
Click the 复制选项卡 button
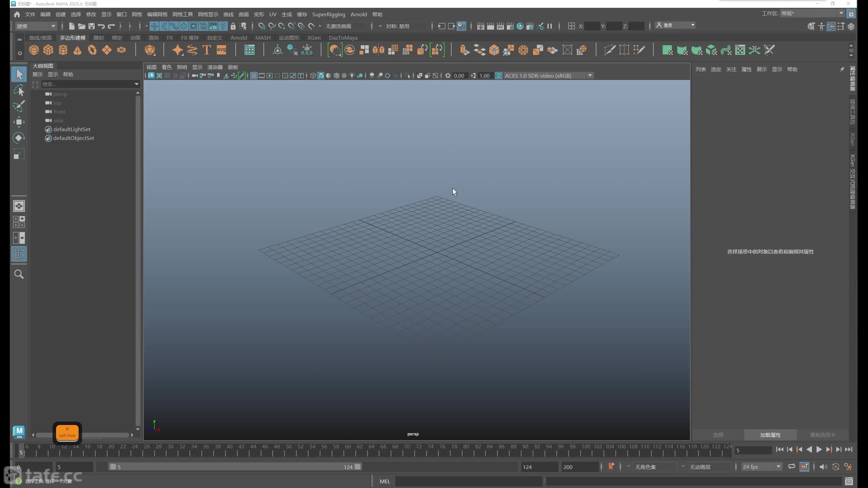pos(823,435)
